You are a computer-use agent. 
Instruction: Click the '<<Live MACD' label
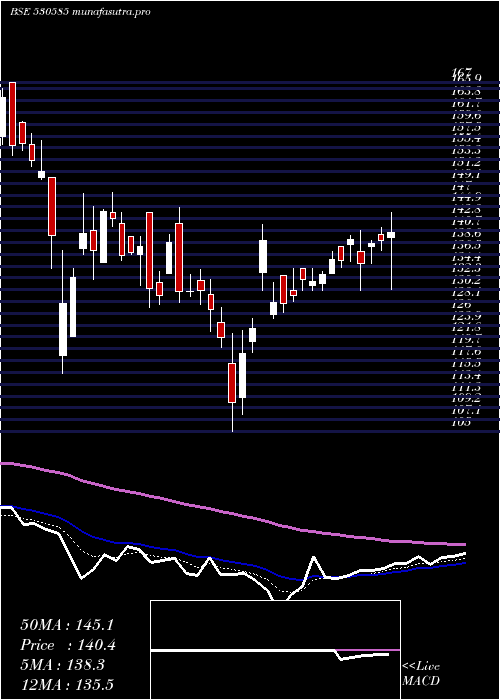(x=421, y=674)
